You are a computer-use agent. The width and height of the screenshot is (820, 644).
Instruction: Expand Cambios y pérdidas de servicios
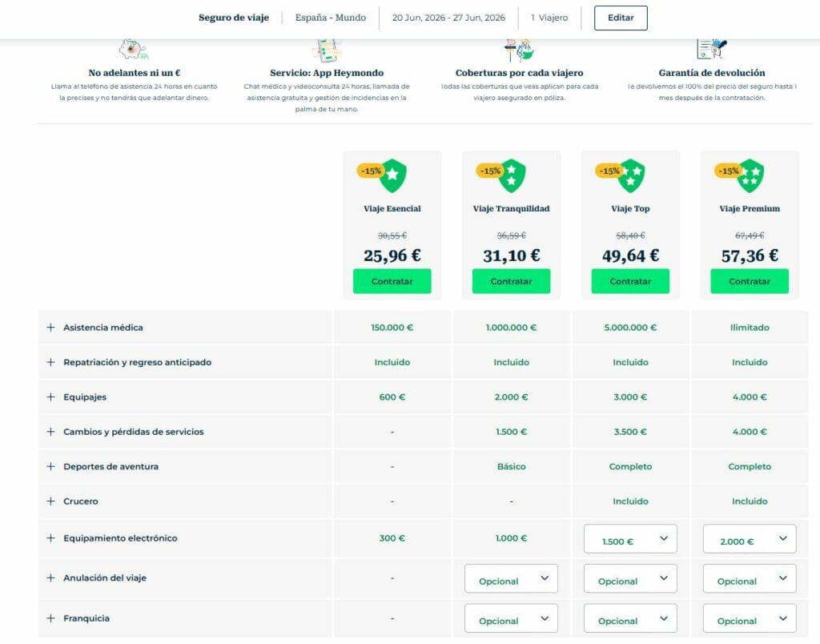[x=50, y=432]
